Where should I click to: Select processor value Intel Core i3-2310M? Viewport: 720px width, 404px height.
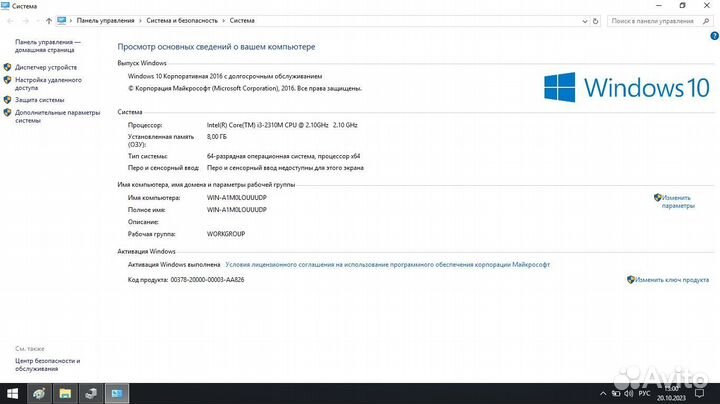[282, 125]
